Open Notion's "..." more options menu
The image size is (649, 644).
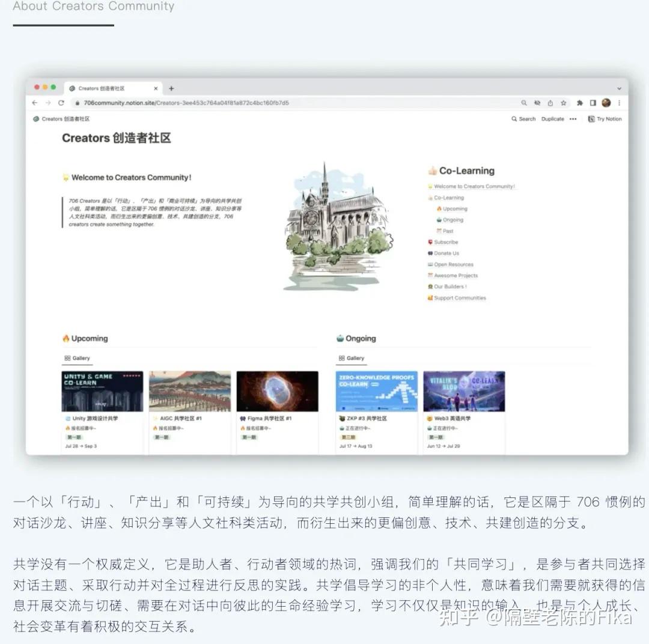573,119
